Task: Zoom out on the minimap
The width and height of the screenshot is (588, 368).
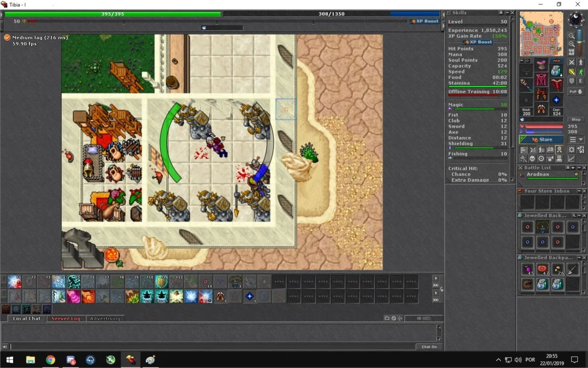Action: [572, 36]
